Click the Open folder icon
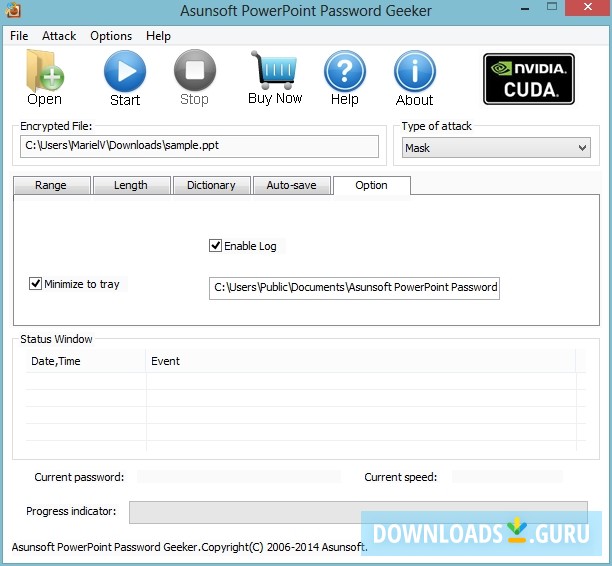 44,71
